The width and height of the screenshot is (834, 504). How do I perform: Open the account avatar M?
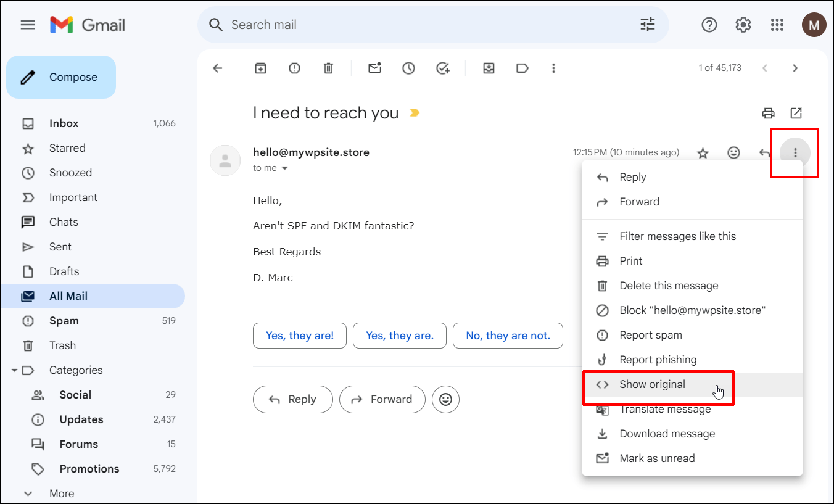click(814, 25)
